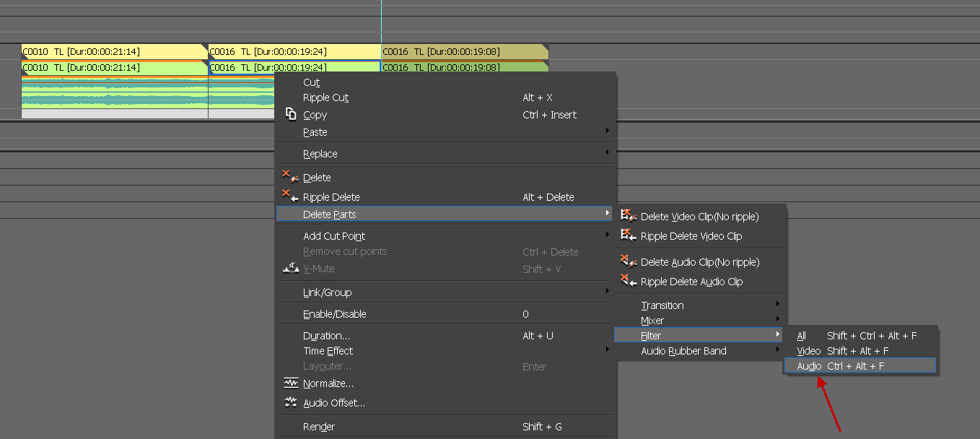Expand the Transition submenu

coord(662,305)
